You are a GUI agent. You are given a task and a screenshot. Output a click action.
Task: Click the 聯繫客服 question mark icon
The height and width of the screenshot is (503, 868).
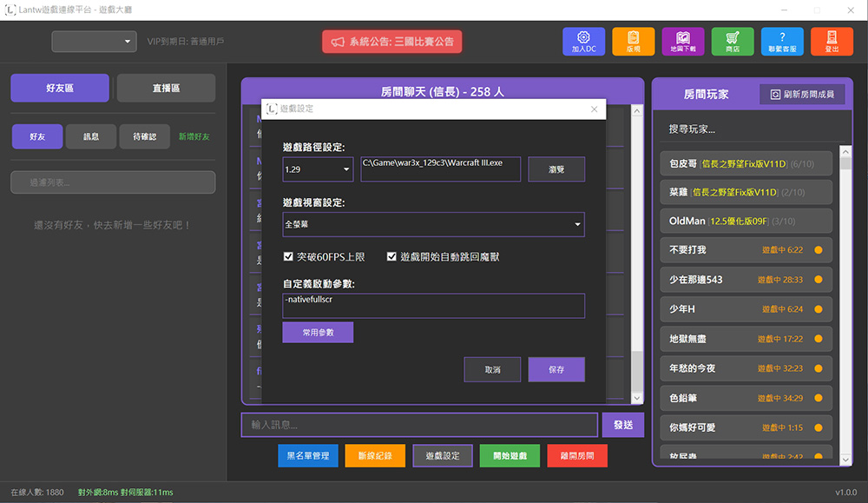pos(782,42)
